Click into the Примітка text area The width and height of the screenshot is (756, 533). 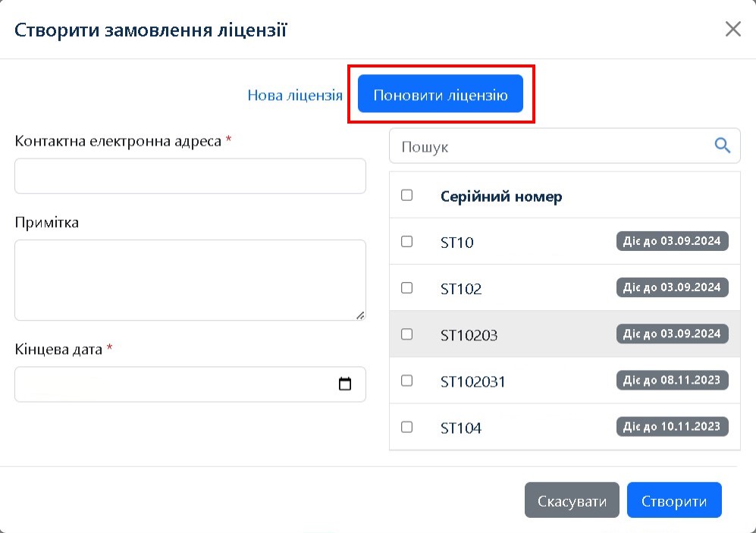pyautogui.click(x=190, y=280)
